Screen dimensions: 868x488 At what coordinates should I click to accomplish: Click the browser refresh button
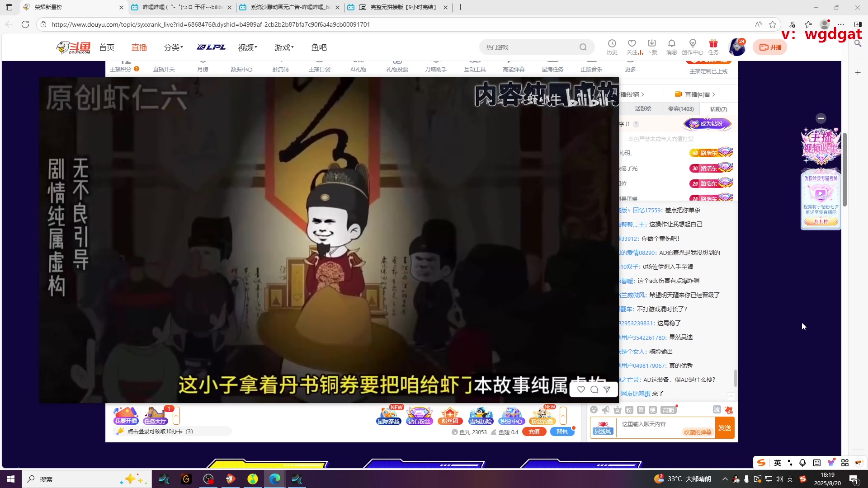(x=25, y=24)
